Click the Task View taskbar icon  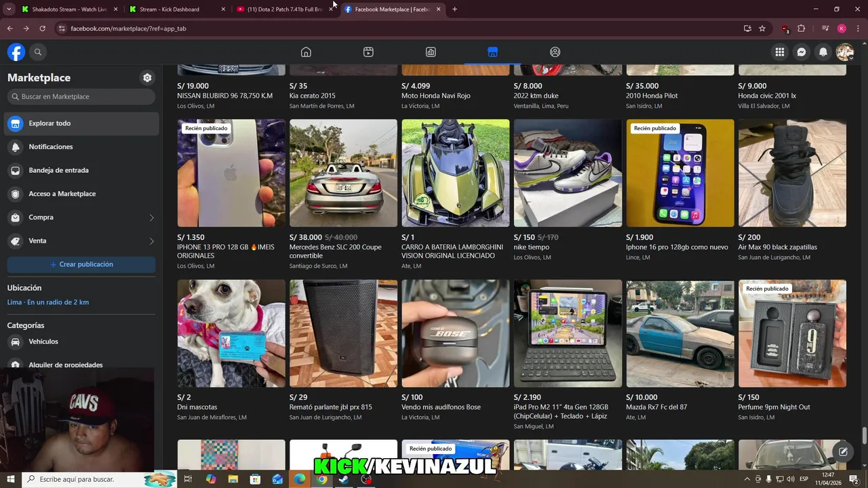click(x=188, y=479)
